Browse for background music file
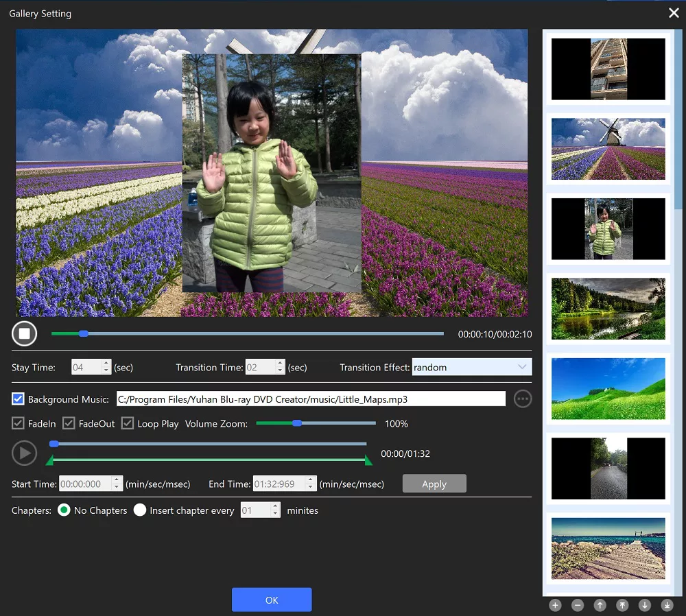The image size is (686, 616). (x=523, y=399)
